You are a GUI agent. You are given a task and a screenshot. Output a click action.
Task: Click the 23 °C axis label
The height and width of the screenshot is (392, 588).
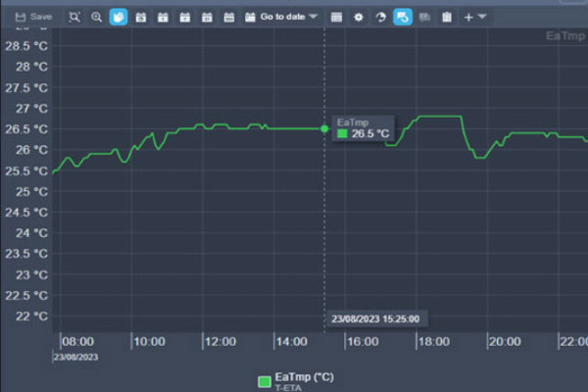coord(31,275)
